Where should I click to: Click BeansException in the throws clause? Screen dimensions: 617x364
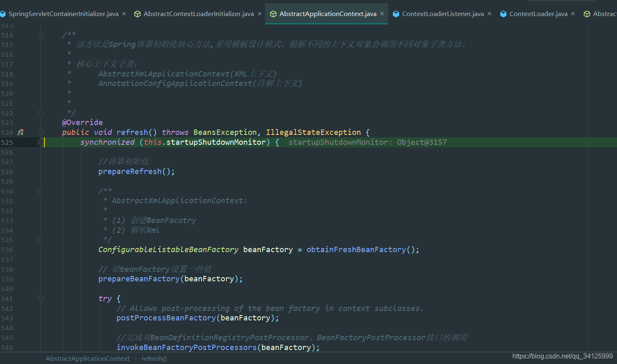coord(225,132)
